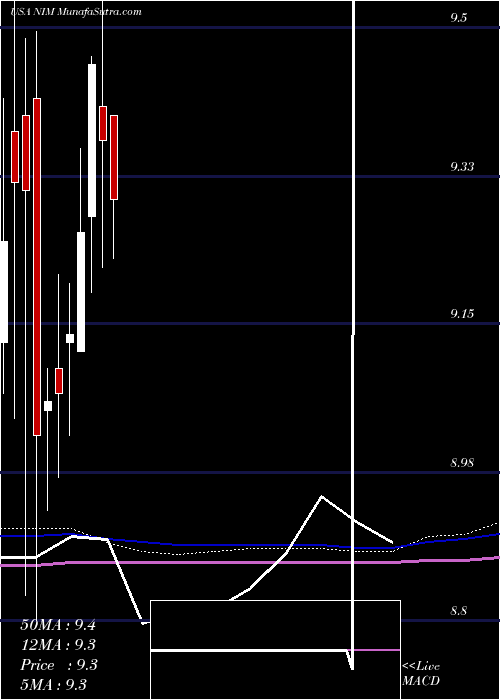Click the <<Live MACD label
The height and width of the screenshot is (700, 500).
coord(421,674)
